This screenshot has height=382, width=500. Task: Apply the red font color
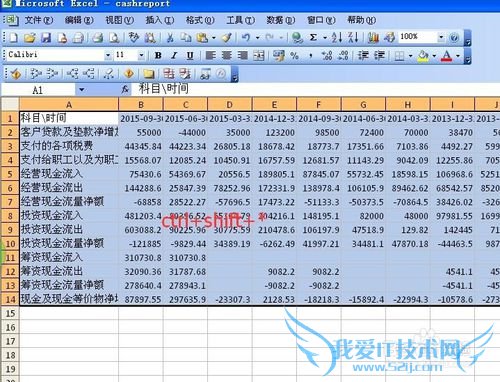click(x=447, y=55)
